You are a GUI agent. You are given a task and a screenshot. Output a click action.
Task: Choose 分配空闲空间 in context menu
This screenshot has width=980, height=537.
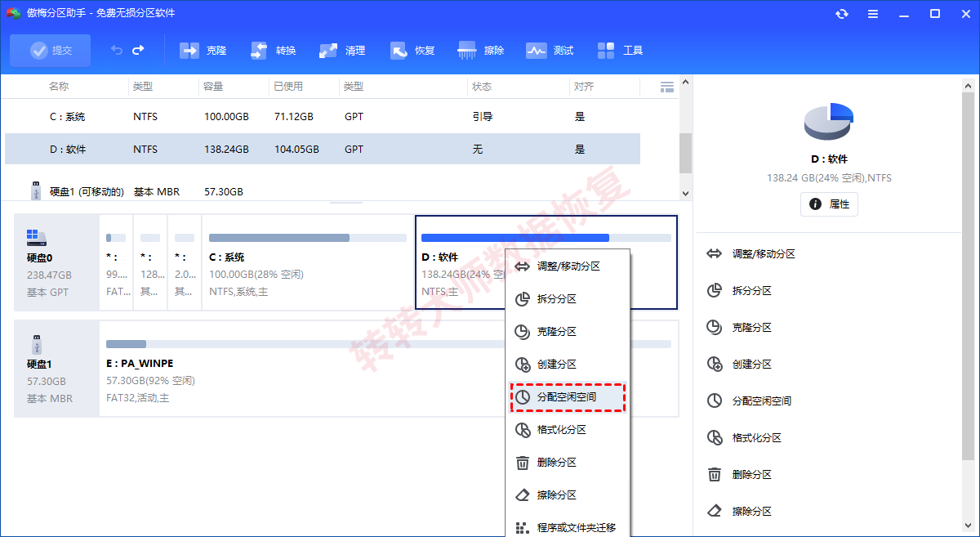[x=568, y=397]
